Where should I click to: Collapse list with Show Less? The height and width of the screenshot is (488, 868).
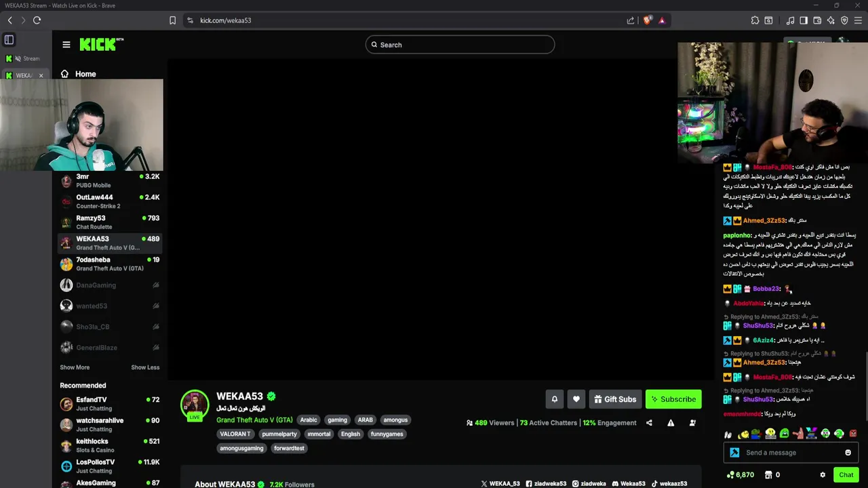(145, 367)
